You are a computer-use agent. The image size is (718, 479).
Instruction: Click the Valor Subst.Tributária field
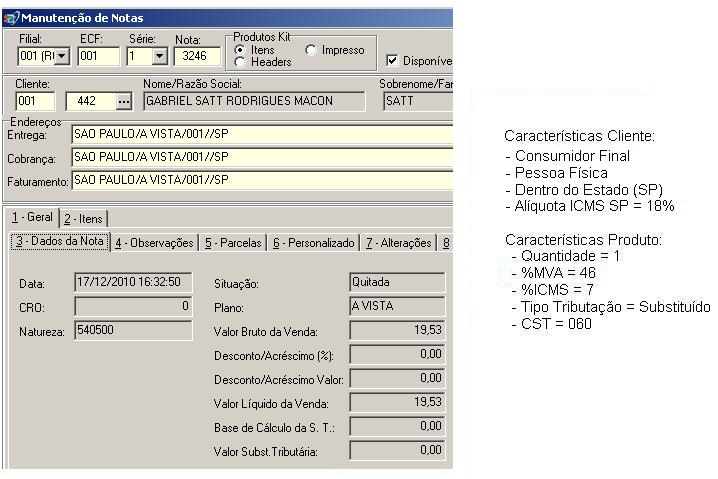tap(397, 450)
